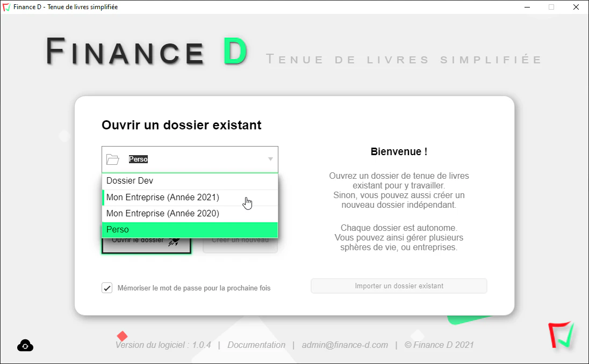Click the rocket icon on the Ouvrir le dossier button

click(175, 242)
